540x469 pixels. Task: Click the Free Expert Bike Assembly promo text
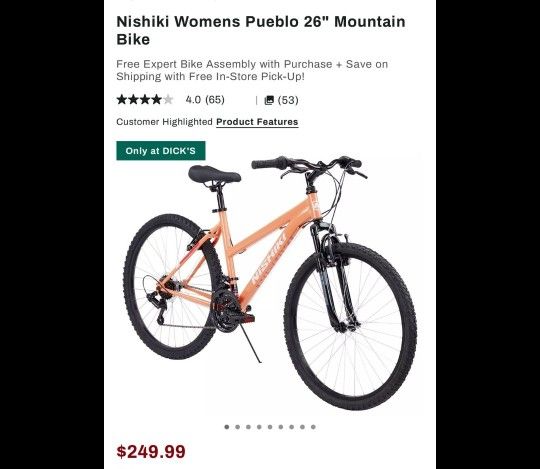tap(252, 70)
